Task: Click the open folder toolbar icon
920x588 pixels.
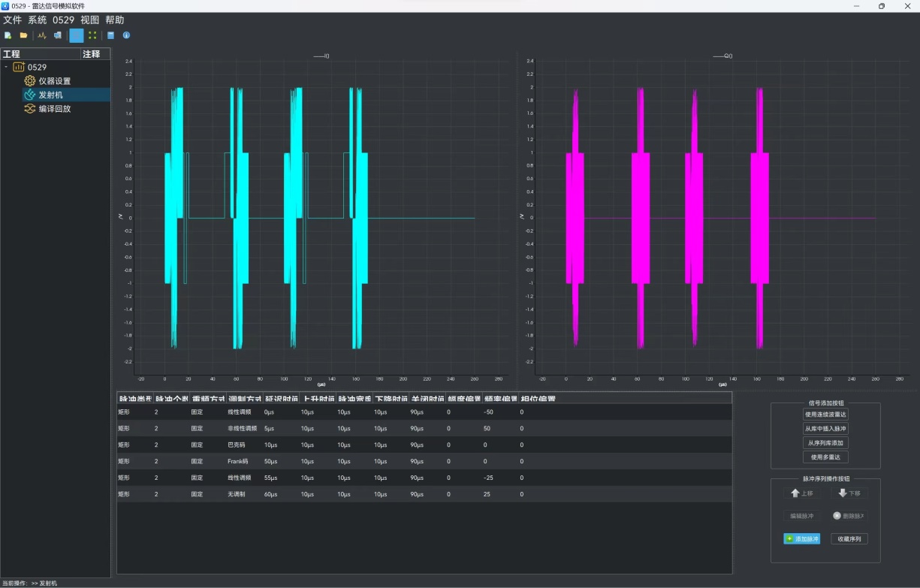Action: coord(23,35)
